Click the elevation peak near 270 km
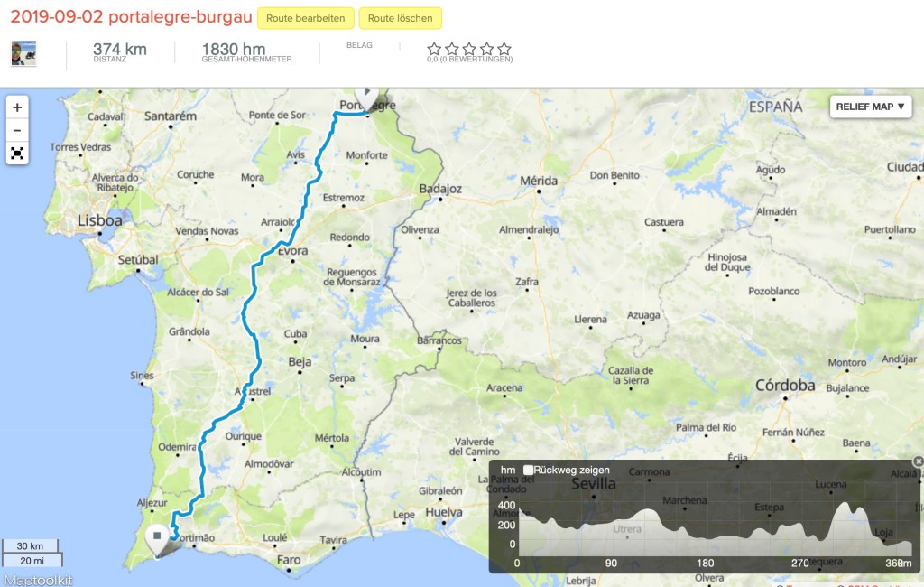The image size is (924, 587). [844, 506]
